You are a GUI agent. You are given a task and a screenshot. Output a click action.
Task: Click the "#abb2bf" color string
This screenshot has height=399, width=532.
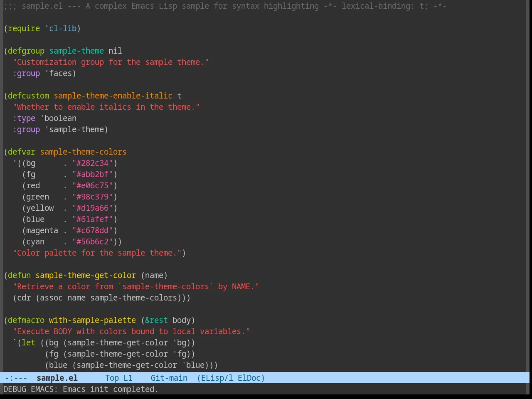click(x=93, y=174)
